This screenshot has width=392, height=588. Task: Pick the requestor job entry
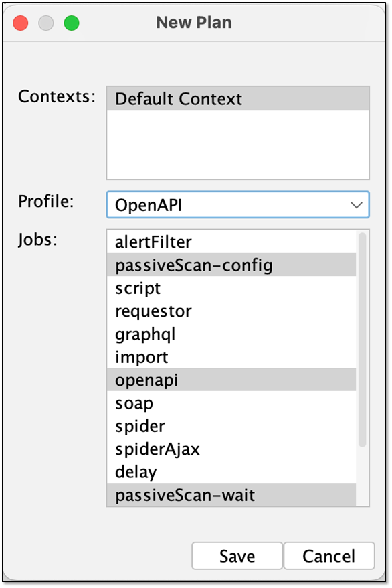[x=231, y=311]
